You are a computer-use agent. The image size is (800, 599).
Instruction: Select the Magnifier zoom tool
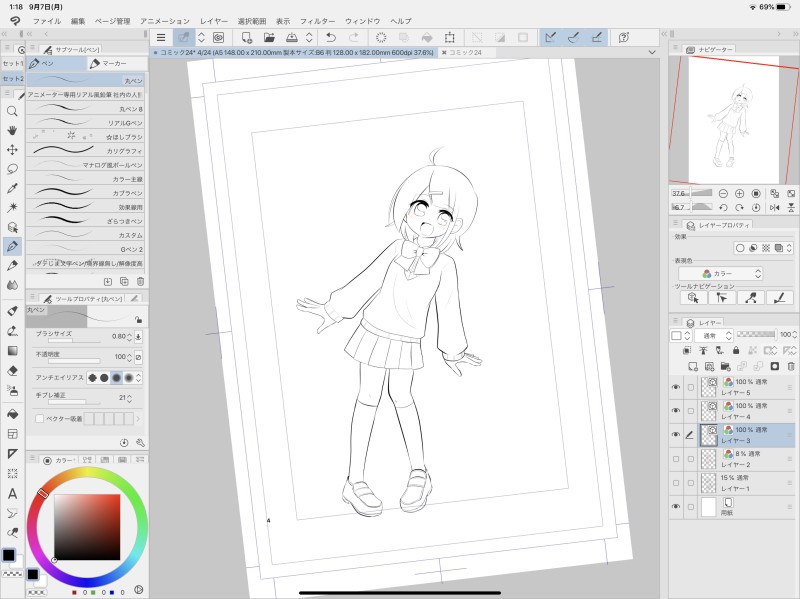pos(12,111)
